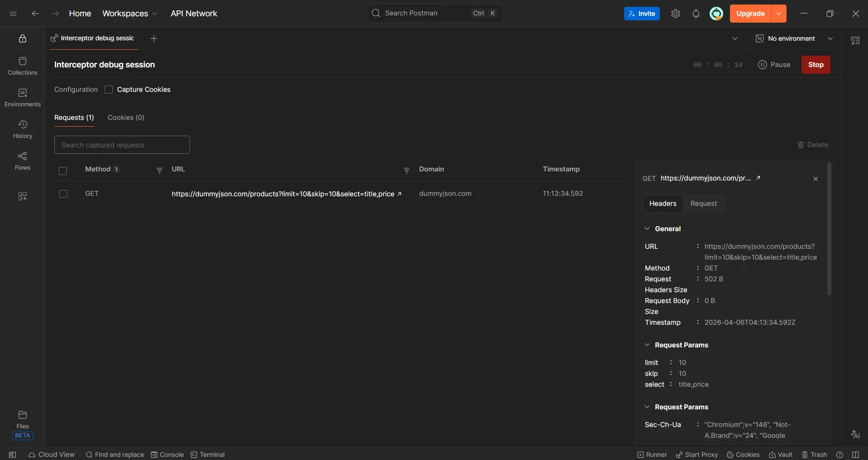Switch to the Request tab in details

click(x=703, y=204)
